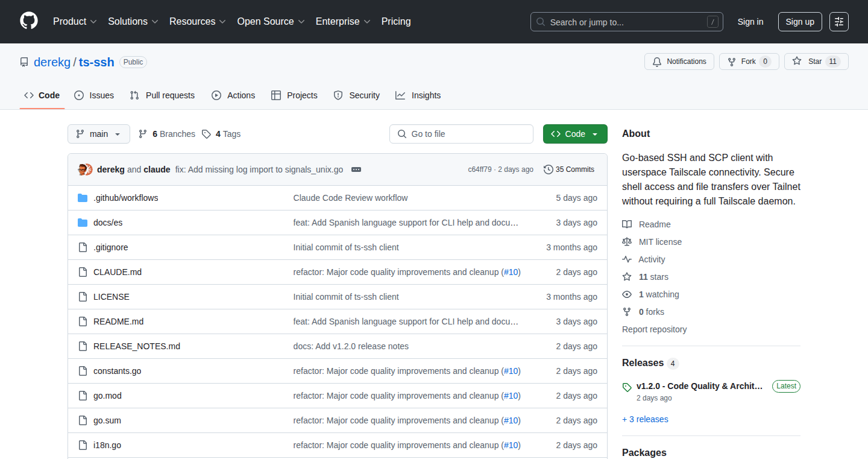Viewport: 868px width, 459px height.
Task: Open the derekg owner profile link
Action: [52, 62]
